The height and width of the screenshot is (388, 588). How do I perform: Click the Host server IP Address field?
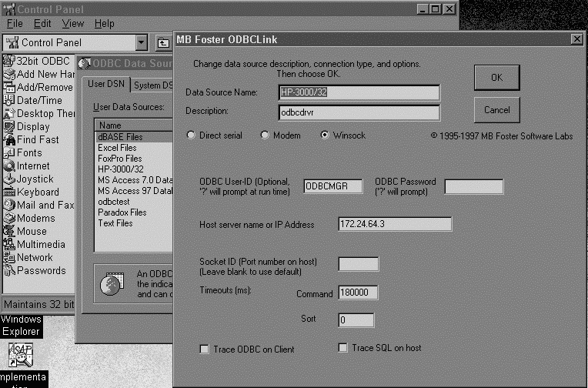click(x=395, y=224)
